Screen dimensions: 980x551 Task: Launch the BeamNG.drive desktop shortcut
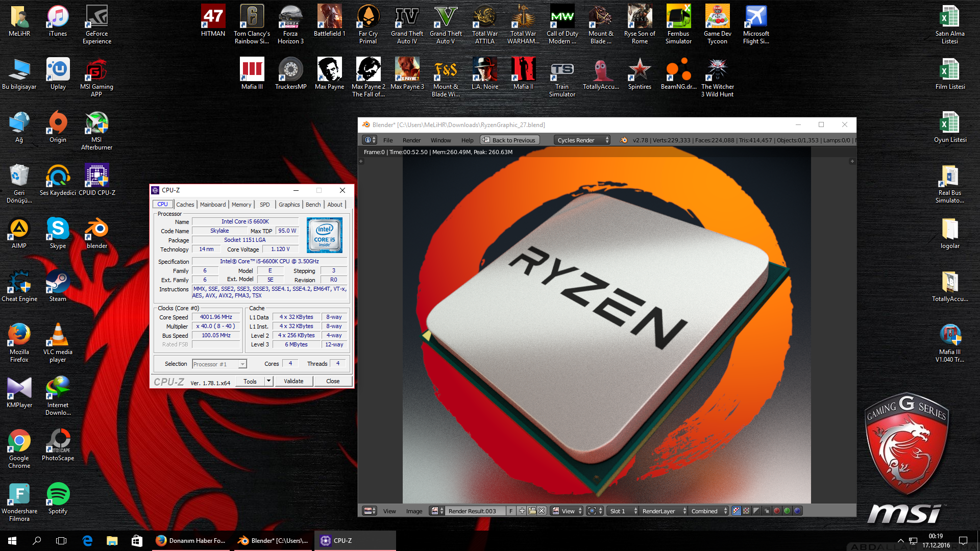tap(678, 73)
